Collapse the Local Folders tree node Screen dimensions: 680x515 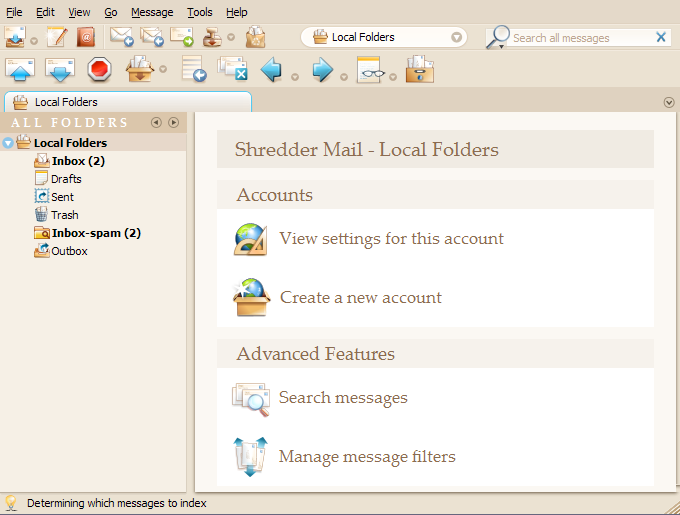pyautogui.click(x=8, y=143)
